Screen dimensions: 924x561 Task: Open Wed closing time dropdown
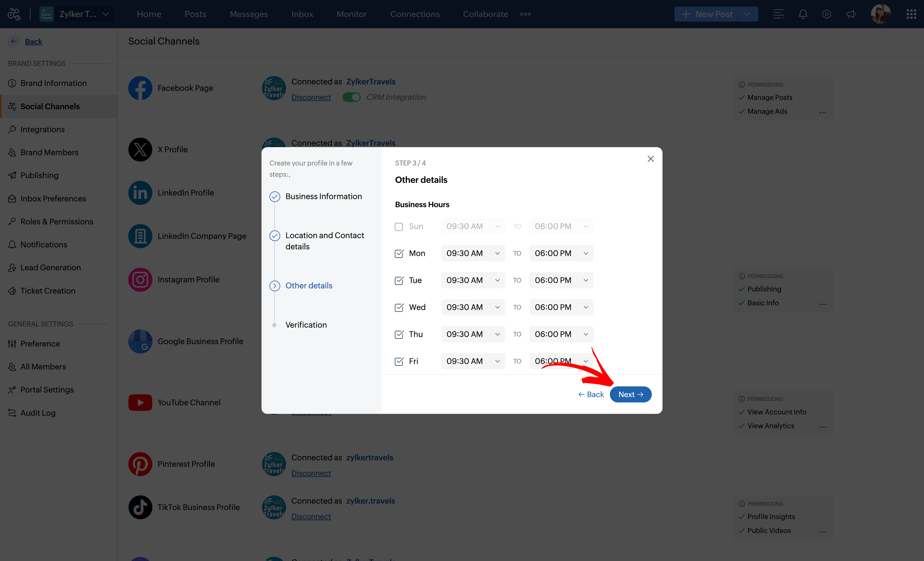(x=561, y=307)
